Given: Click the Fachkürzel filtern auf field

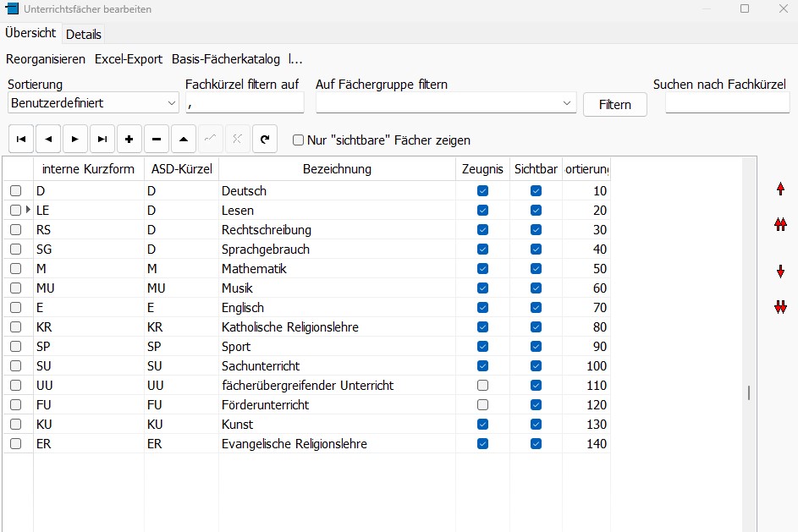Looking at the screenshot, I should pos(245,102).
